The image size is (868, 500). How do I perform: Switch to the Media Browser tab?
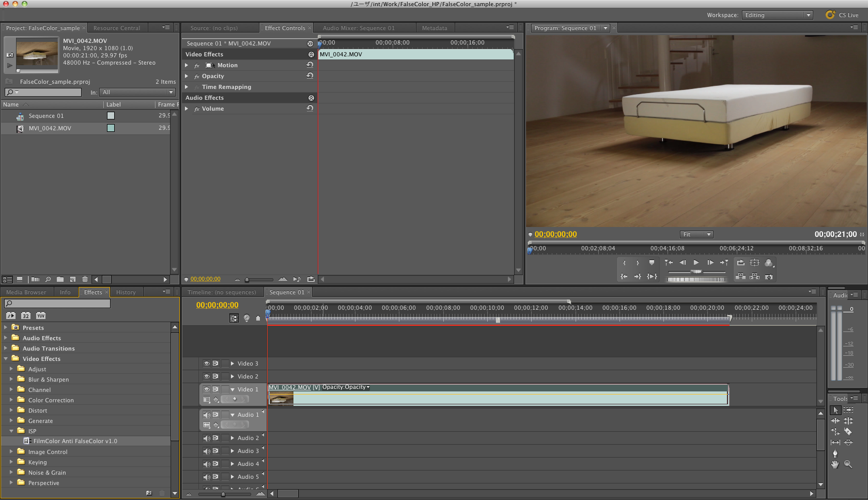(26, 292)
